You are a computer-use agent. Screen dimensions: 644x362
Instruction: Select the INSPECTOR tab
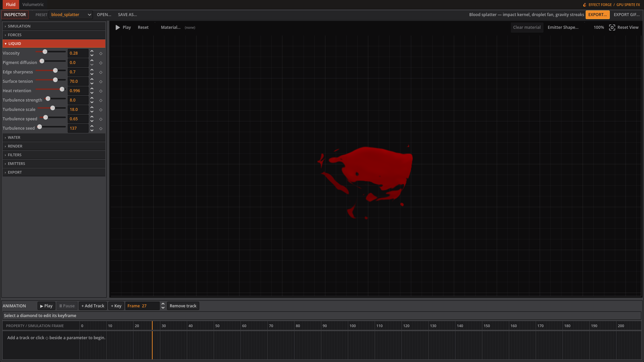[15, 15]
